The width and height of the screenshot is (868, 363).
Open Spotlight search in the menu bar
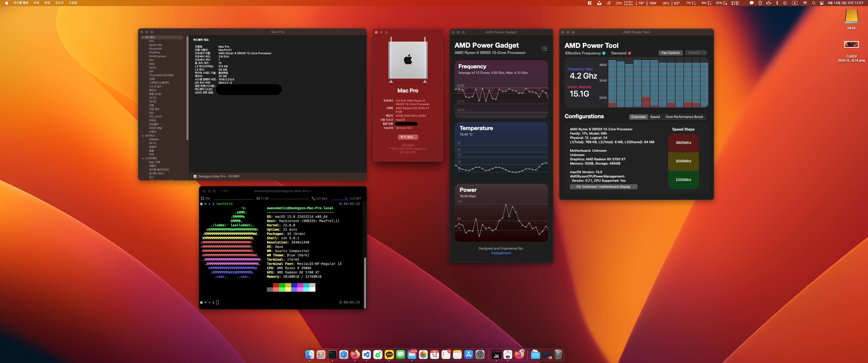pos(814,3)
